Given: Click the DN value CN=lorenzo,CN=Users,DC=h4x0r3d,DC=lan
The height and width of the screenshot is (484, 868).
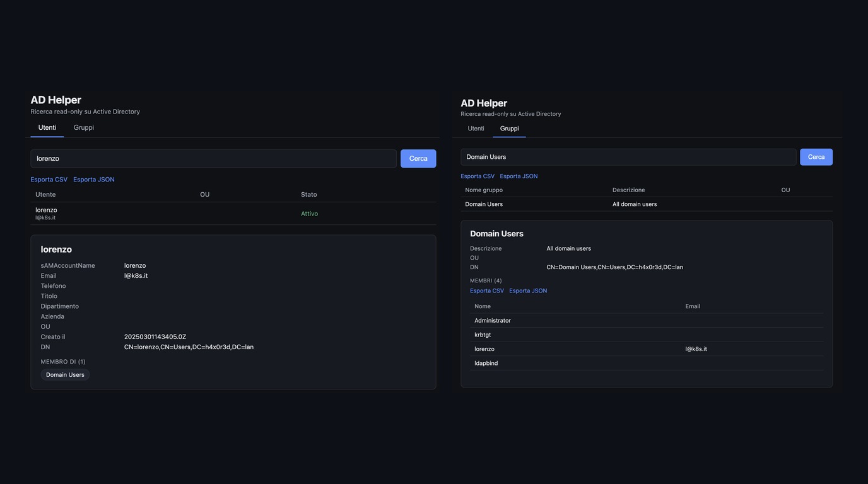Looking at the screenshot, I should (189, 347).
